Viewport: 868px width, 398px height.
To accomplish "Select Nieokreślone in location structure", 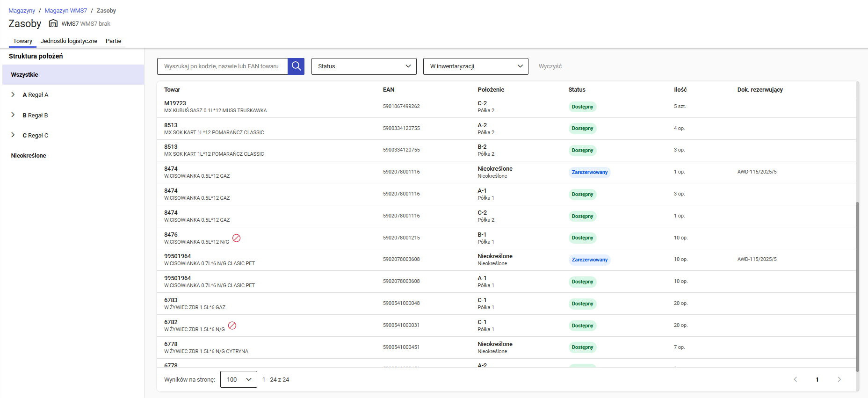I will click(x=29, y=156).
